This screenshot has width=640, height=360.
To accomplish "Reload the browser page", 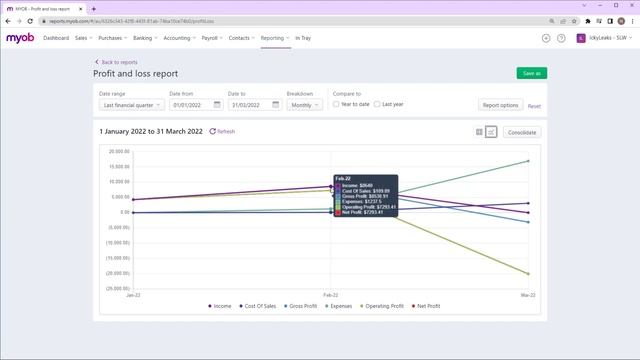I will point(30,21).
